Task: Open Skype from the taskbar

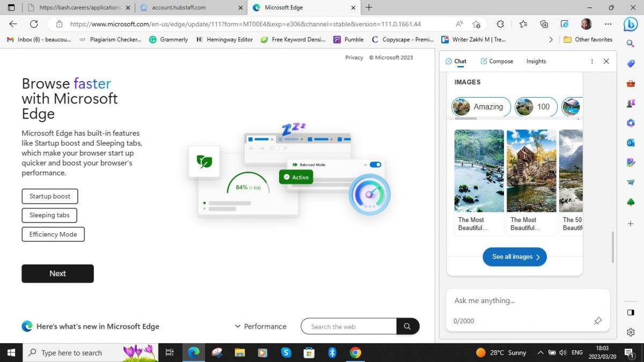Action: coord(286,352)
